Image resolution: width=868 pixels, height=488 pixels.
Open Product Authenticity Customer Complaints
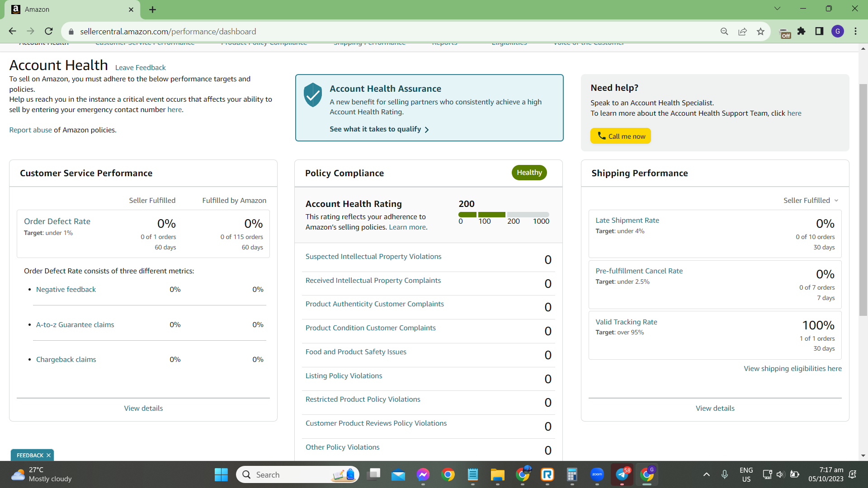pos(375,304)
